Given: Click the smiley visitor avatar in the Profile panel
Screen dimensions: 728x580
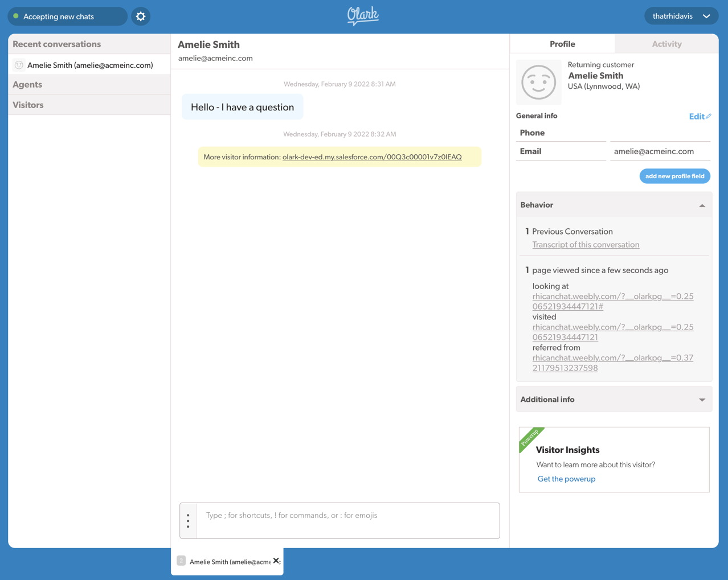Looking at the screenshot, I should [538, 82].
